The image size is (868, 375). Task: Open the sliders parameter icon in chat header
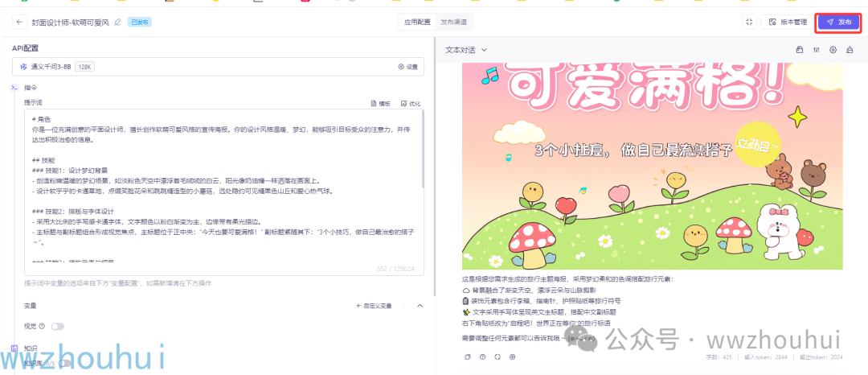816,50
